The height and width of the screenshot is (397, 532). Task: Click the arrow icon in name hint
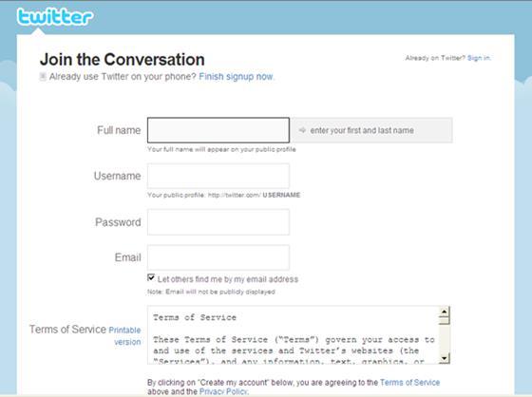click(x=302, y=130)
